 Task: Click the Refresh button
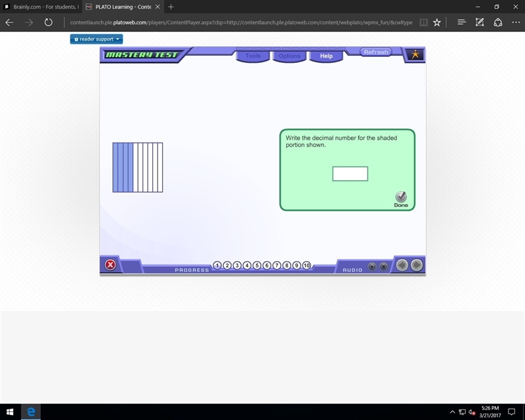click(376, 52)
